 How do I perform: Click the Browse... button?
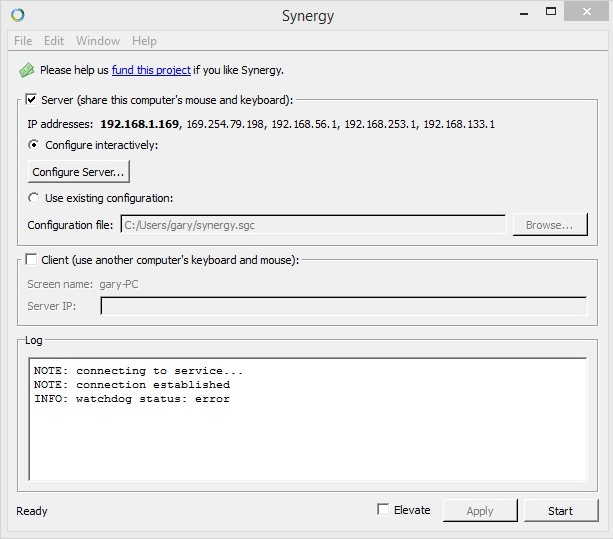click(x=550, y=225)
